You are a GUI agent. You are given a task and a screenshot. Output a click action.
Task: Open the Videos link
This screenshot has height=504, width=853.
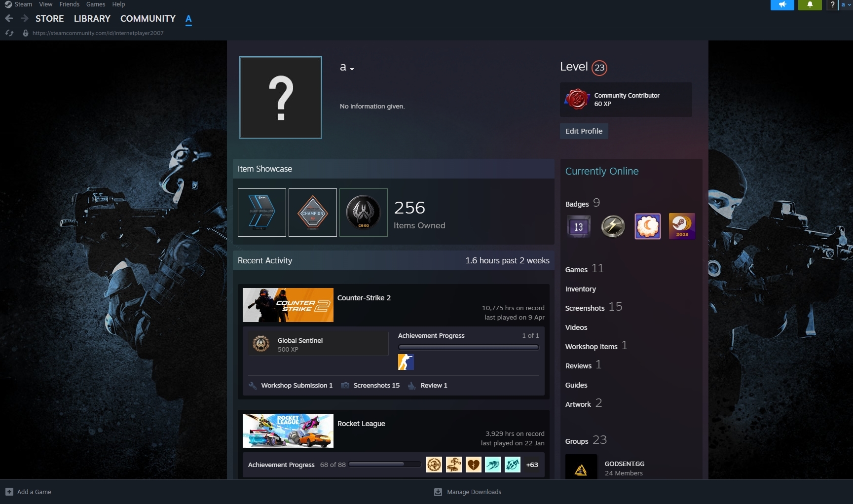(576, 327)
